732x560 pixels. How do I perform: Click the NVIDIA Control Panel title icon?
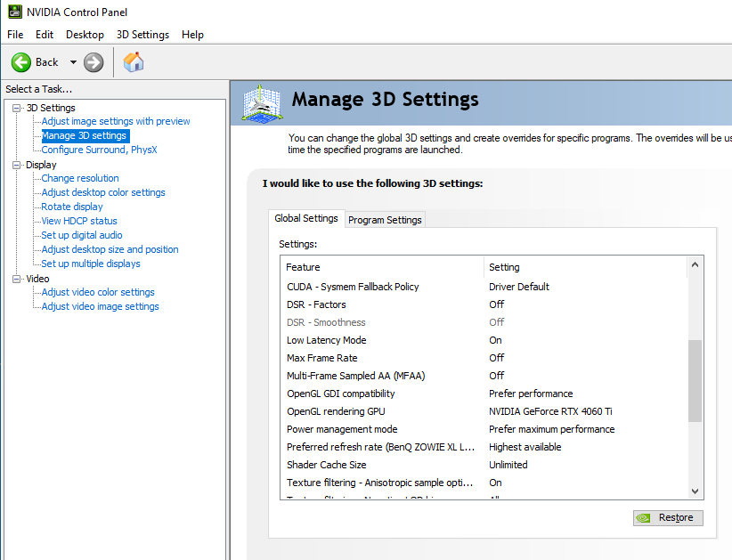coord(14,12)
